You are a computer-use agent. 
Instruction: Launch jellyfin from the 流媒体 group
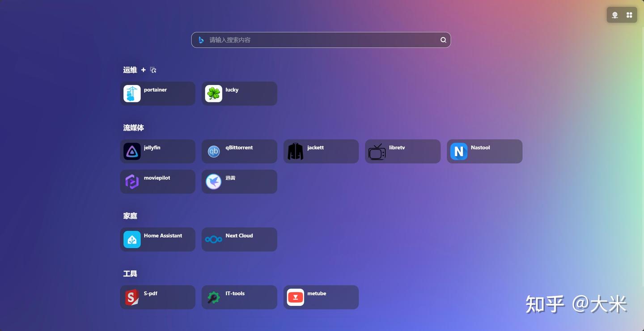157,151
